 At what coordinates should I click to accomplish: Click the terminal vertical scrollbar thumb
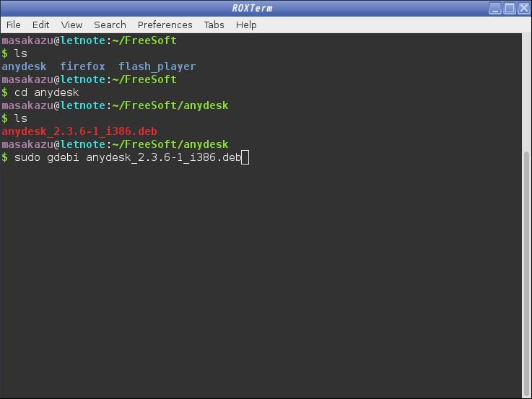click(526, 274)
